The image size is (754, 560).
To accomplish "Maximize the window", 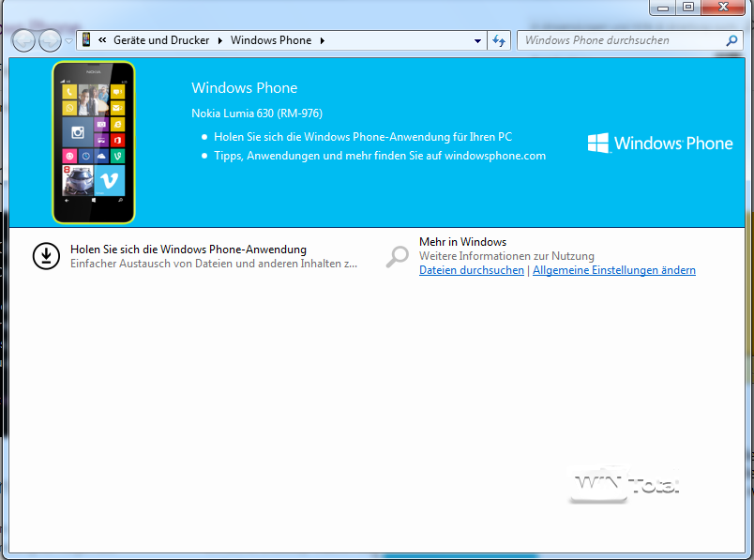I will (688, 8).
